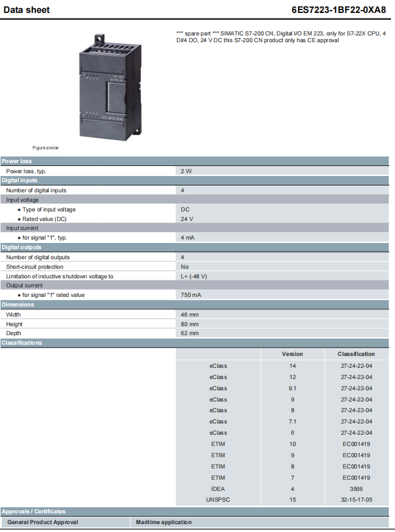Image resolution: width=395 pixels, height=532 pixels.
Task: Select the "Approvals / Certificates" section header
Action: [34, 511]
